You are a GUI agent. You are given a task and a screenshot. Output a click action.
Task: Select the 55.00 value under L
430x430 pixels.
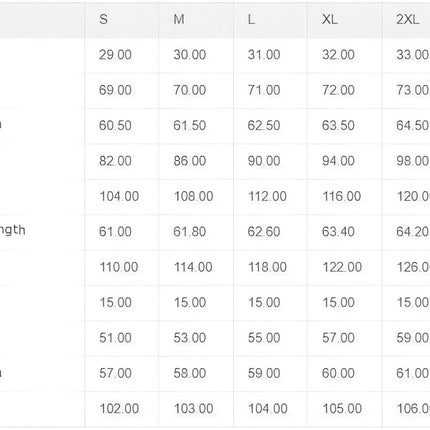[264, 337]
